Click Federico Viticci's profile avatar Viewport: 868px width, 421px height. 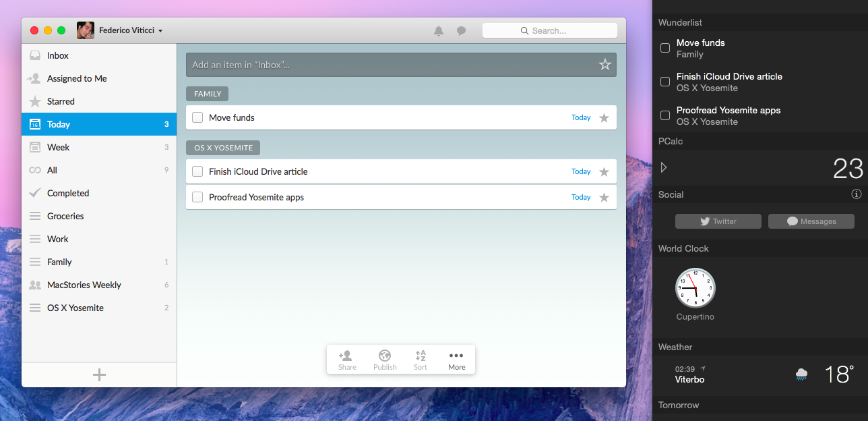[x=85, y=30]
